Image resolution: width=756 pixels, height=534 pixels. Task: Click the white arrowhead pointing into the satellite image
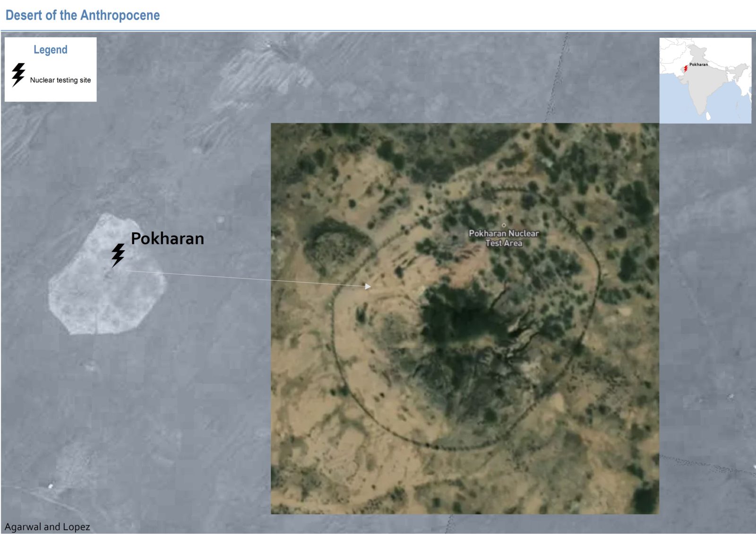click(x=368, y=286)
